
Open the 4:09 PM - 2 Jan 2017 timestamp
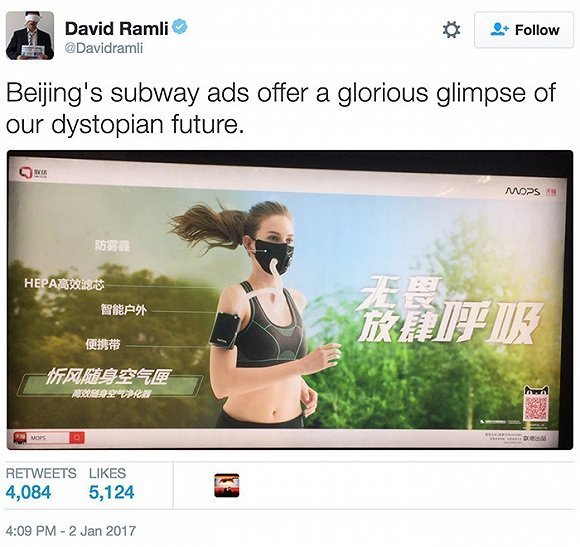coord(71,531)
